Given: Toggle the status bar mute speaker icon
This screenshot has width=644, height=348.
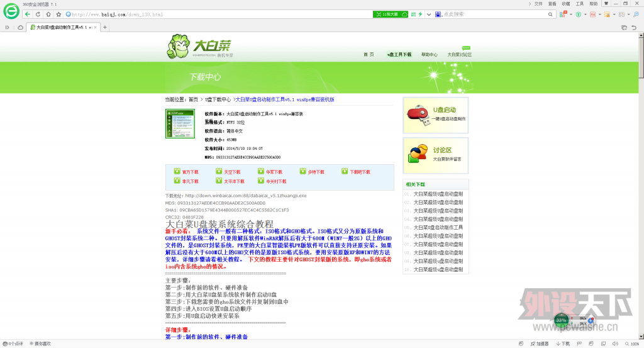Looking at the screenshot, I should (615, 344).
